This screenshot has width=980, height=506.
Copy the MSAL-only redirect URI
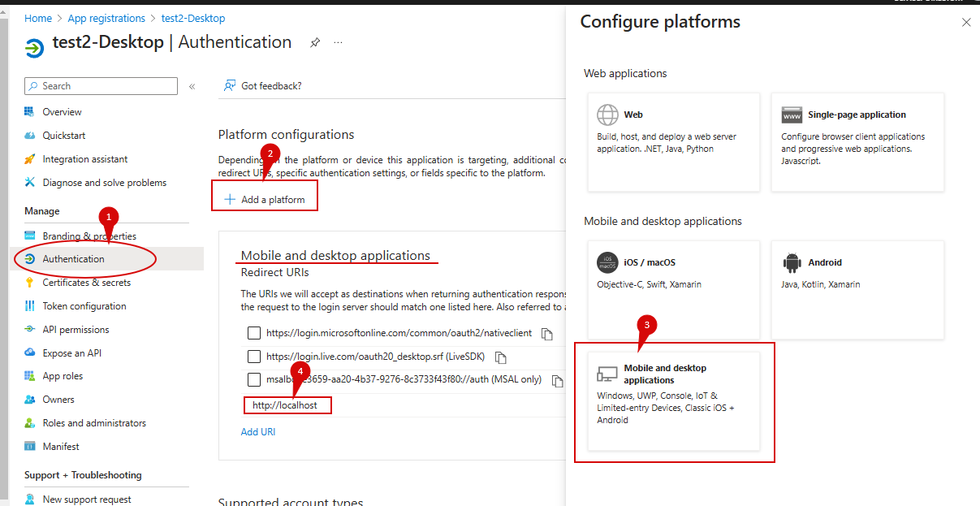(x=557, y=380)
